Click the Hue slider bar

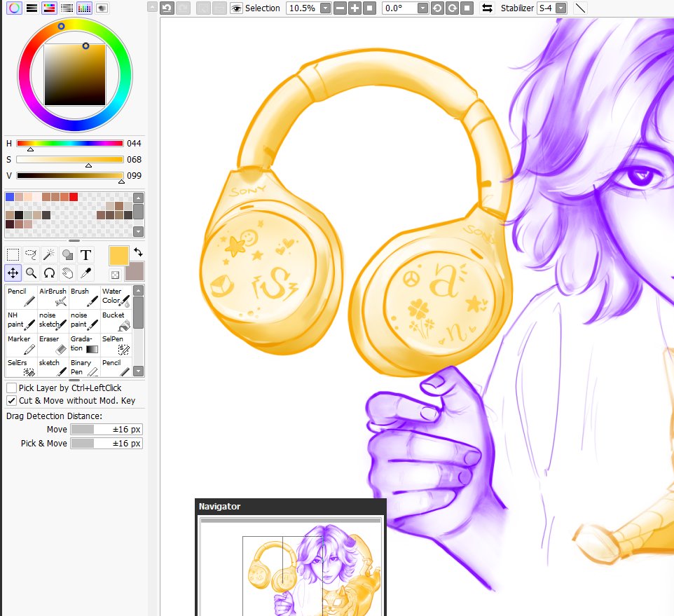[x=69, y=143]
